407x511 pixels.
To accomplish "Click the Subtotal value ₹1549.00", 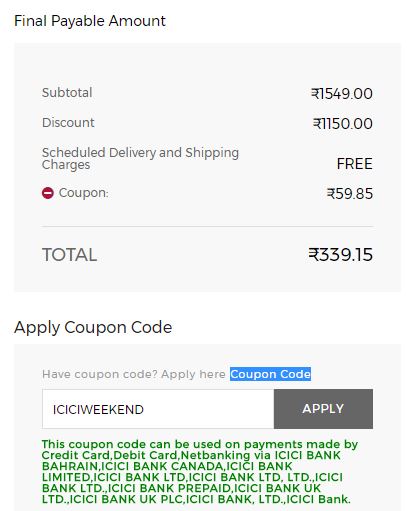I will pyautogui.click(x=342, y=94).
